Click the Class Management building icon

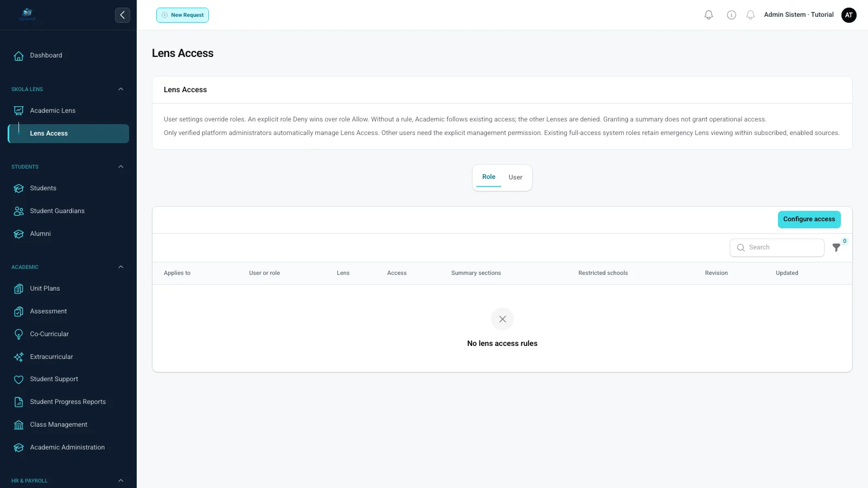point(18,425)
